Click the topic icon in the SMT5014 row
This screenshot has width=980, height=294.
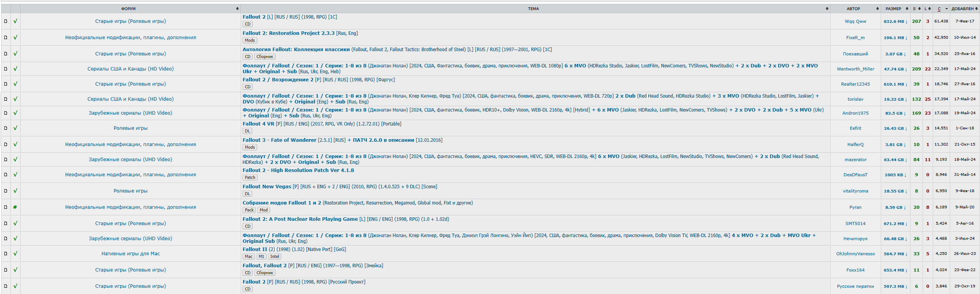5,224
